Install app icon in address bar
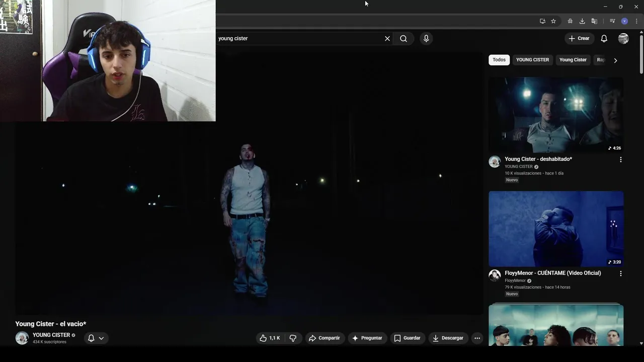Viewport: 644px width, 362px height. [542, 21]
